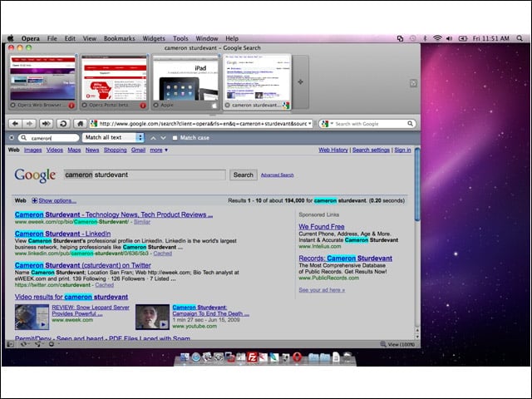
Task: Expand the Google 'more' menu
Action: point(159,150)
